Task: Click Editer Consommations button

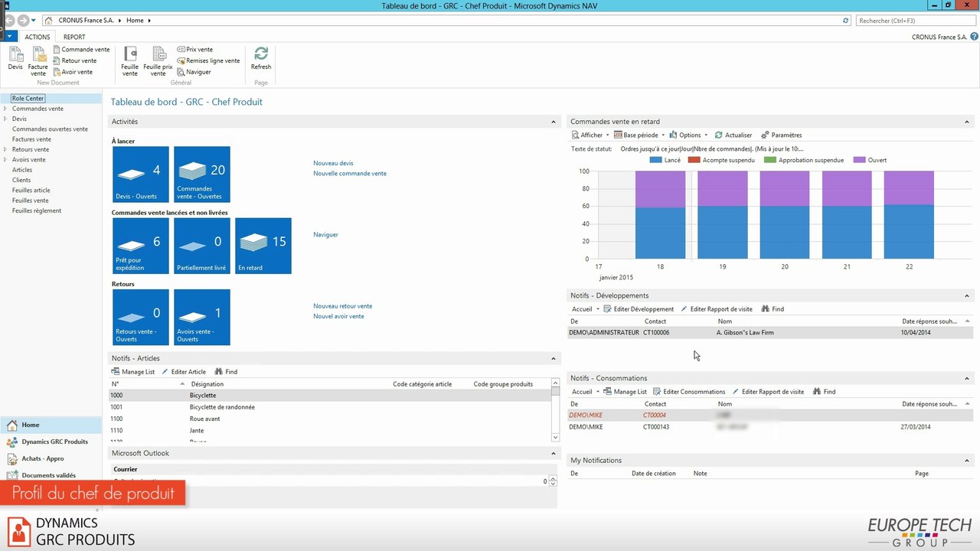Action: (x=689, y=392)
